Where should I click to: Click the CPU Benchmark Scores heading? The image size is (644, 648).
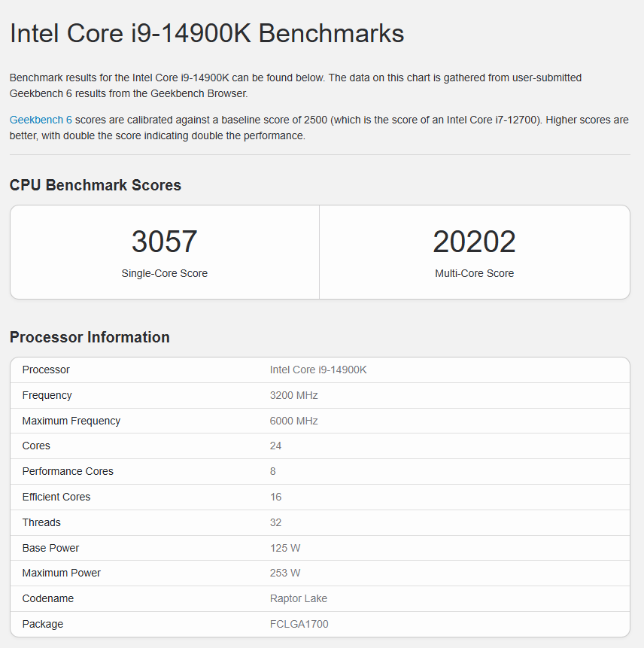(96, 185)
